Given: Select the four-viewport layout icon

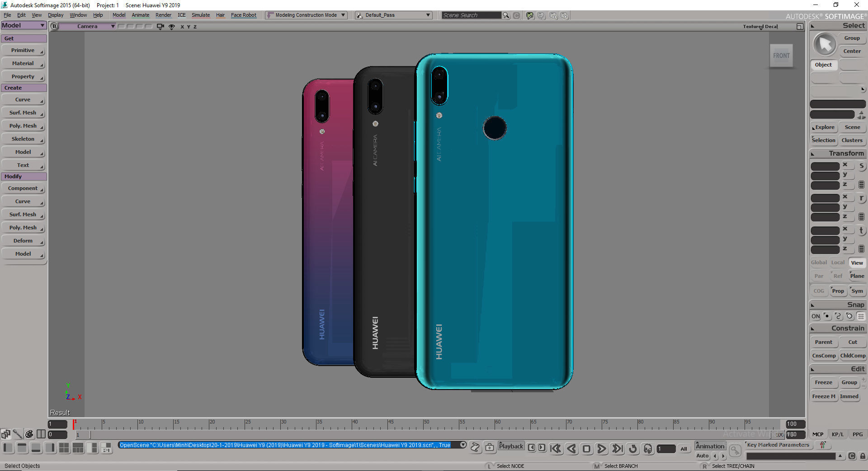Looking at the screenshot, I should [64, 448].
